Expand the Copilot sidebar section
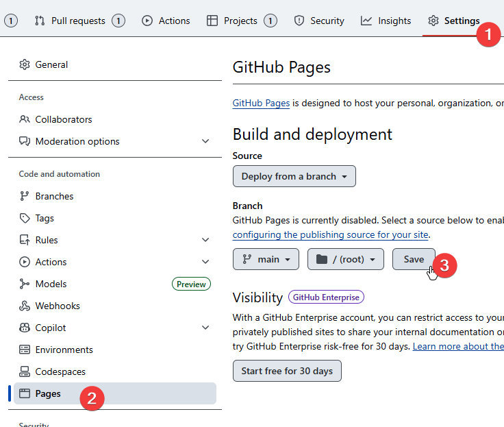Image resolution: width=504 pixels, height=427 pixels. click(205, 328)
